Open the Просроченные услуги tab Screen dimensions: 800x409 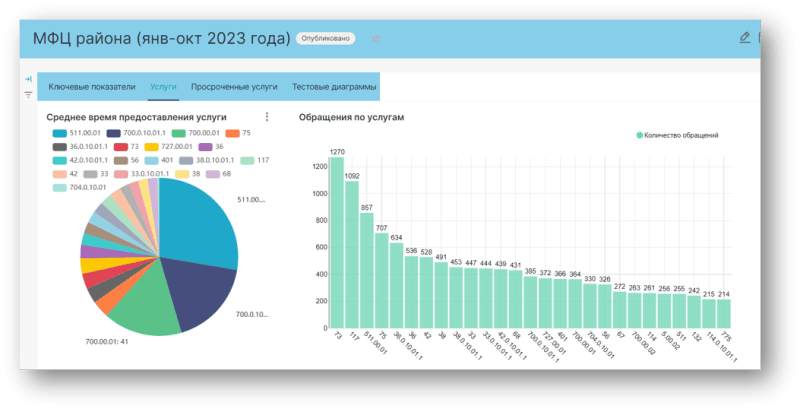234,87
